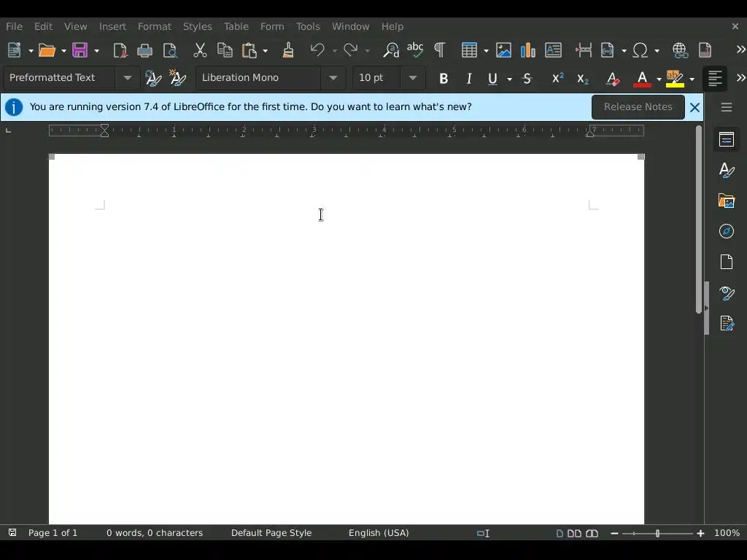Screen dimensions: 747x560
Task: Open the File menu
Action: (14, 27)
